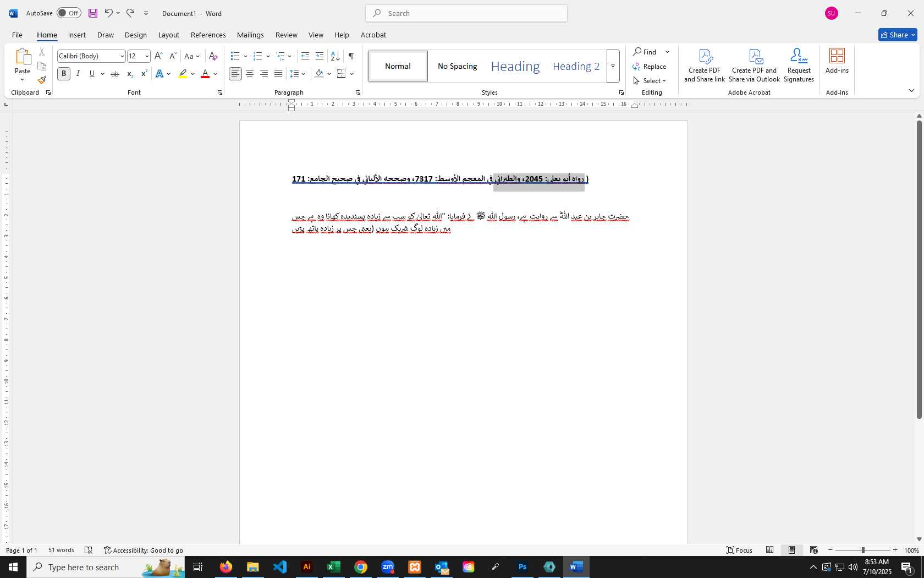This screenshot has height=578, width=924.
Task: Open Accessibility checker in status bar
Action: (144, 550)
